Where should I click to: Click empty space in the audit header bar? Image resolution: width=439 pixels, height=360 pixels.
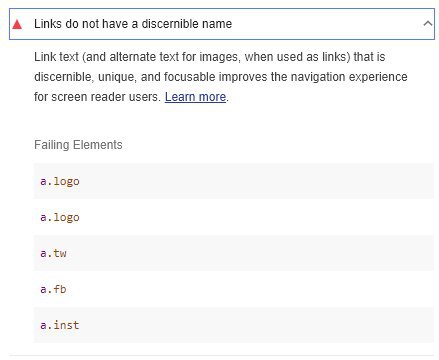[x=327, y=24]
